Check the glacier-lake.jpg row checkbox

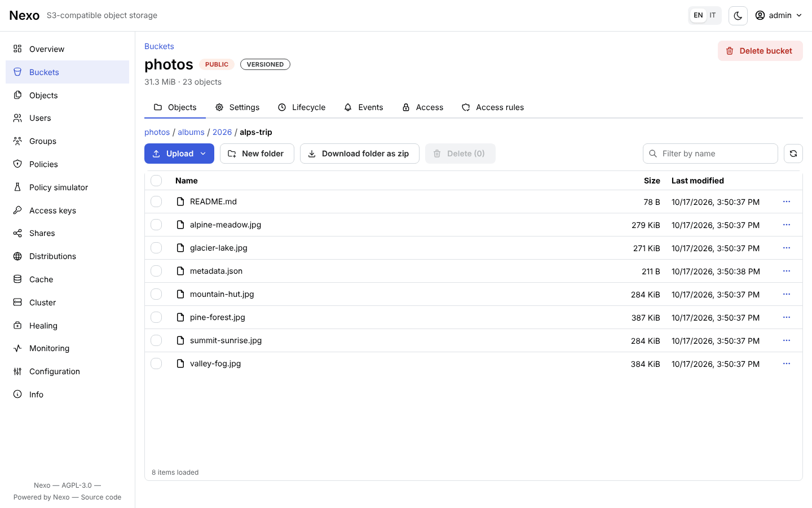click(156, 248)
